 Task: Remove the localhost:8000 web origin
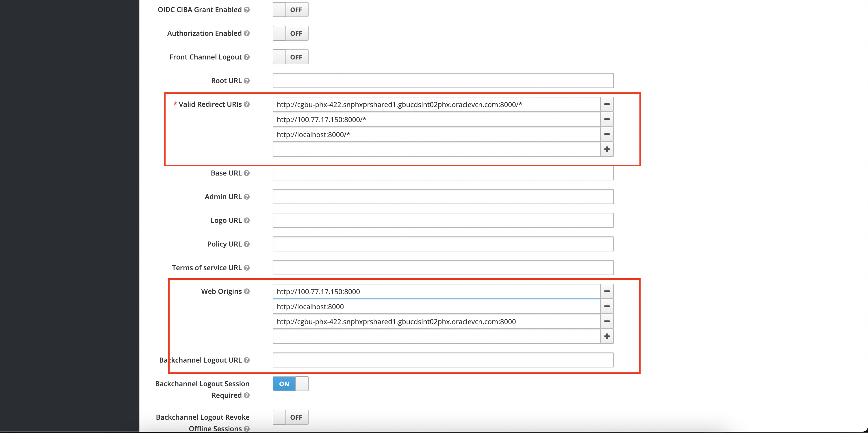point(607,306)
